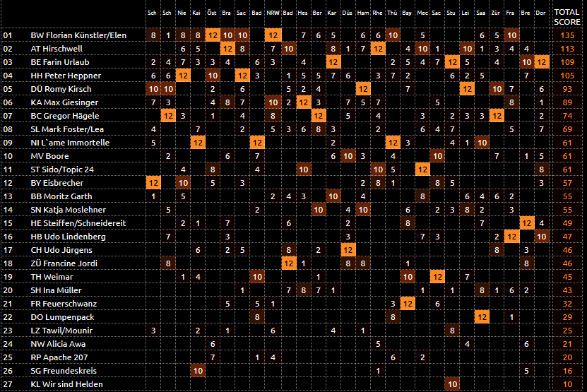Select the 12 in BY Eisbrecher row

(x=153, y=183)
